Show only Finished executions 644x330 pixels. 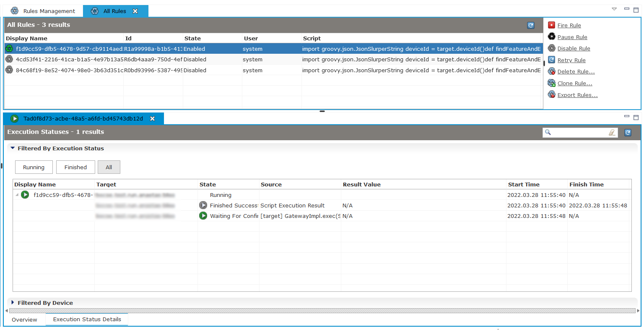[x=75, y=167]
